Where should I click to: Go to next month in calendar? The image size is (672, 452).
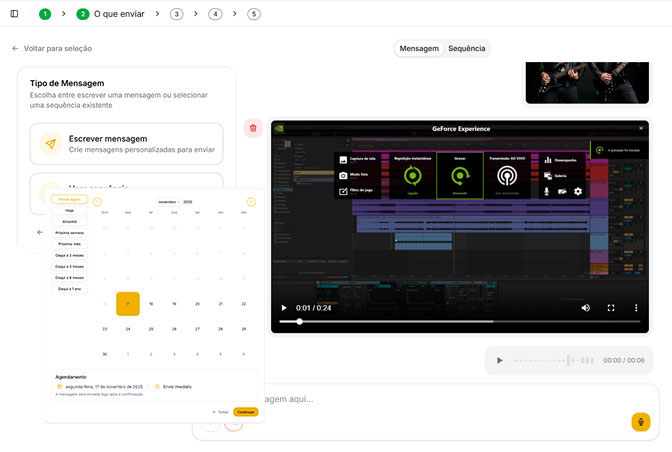[x=251, y=202]
